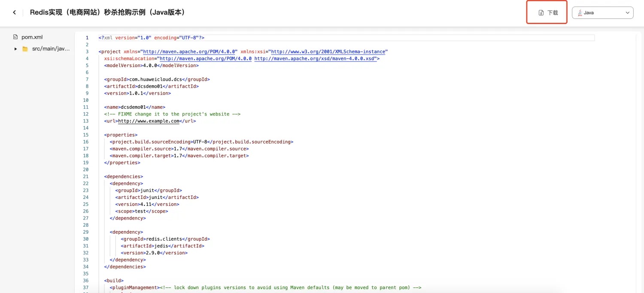
Task: Open the src/main/jav... folder entry
Action: [51, 49]
